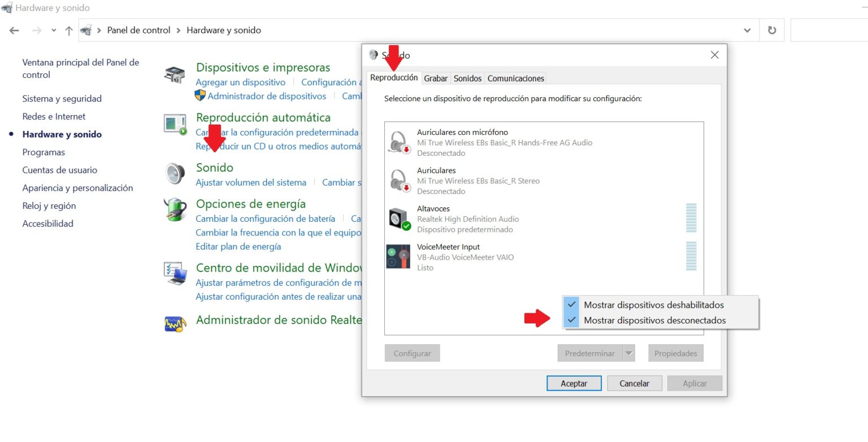Click Editar plan de energía
This screenshot has width=868, height=442.
[238, 247]
